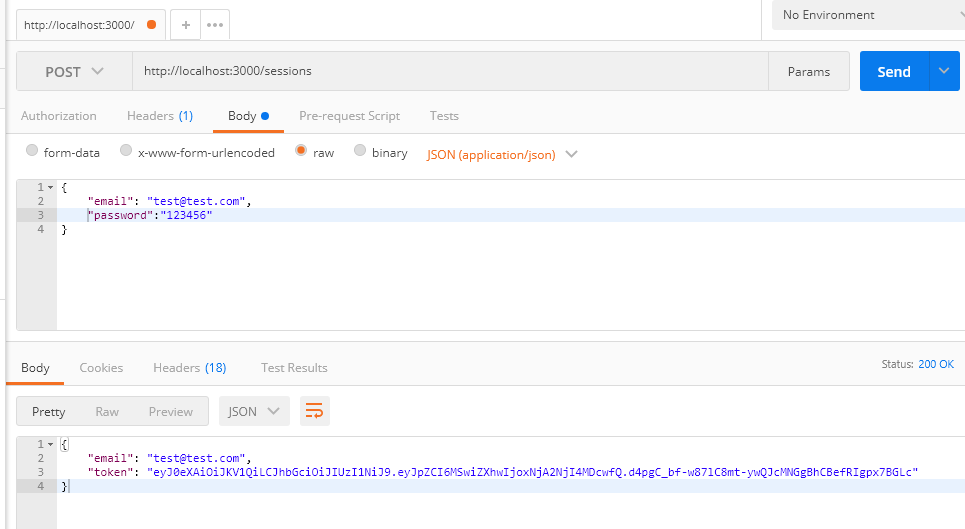Click the orange unsaved dot on localhost tab

(x=151, y=25)
